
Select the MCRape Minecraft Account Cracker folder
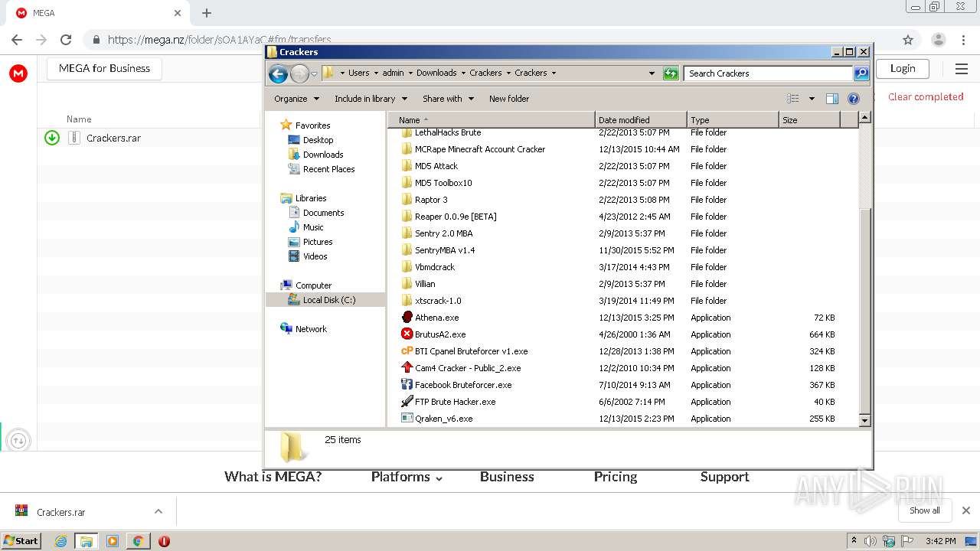tap(480, 149)
